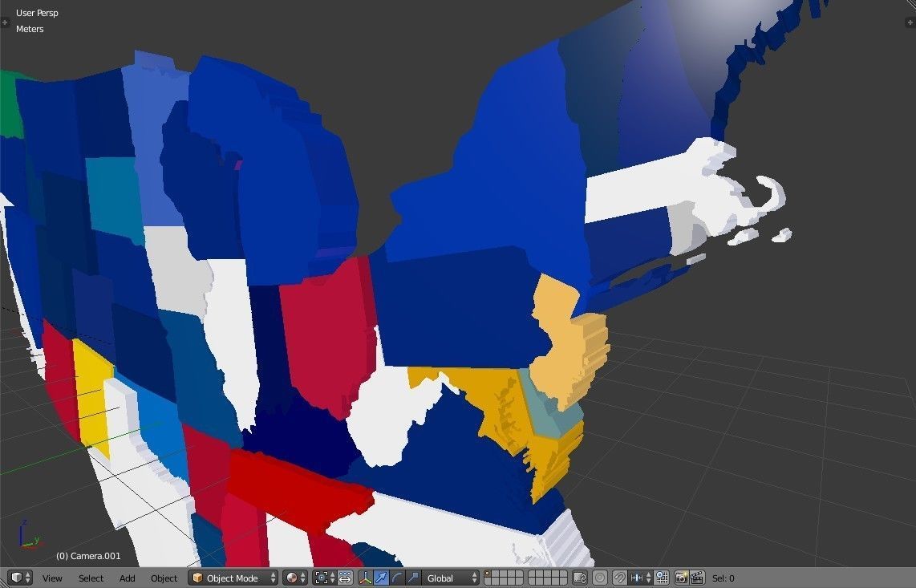The width and height of the screenshot is (916, 588).
Task: Toggle the 3D manipulator widget
Action: 365,578
